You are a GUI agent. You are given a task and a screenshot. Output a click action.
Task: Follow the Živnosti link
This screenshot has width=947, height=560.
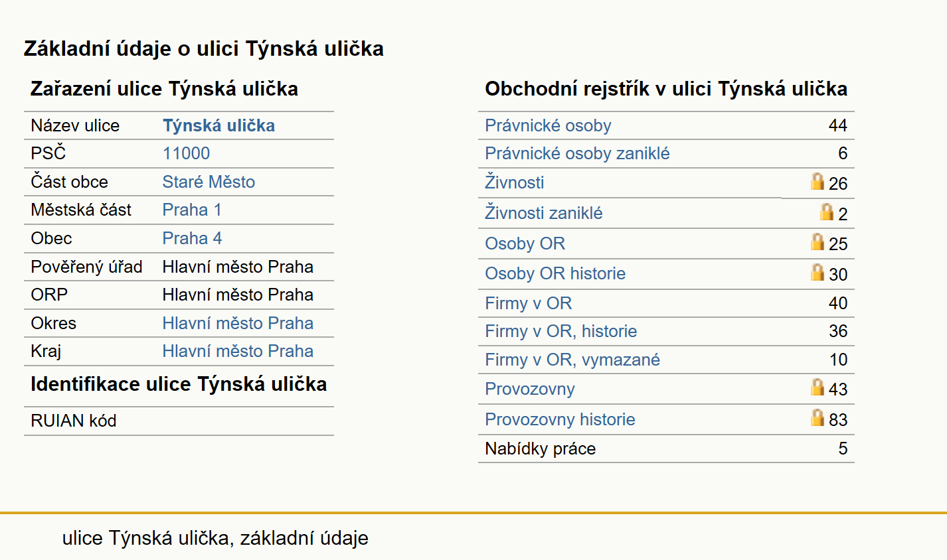[x=514, y=182]
